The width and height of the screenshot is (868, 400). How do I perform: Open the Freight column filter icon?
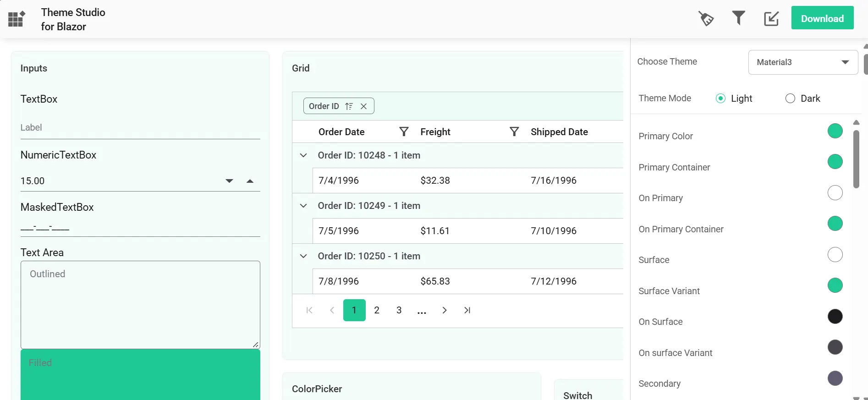point(514,132)
